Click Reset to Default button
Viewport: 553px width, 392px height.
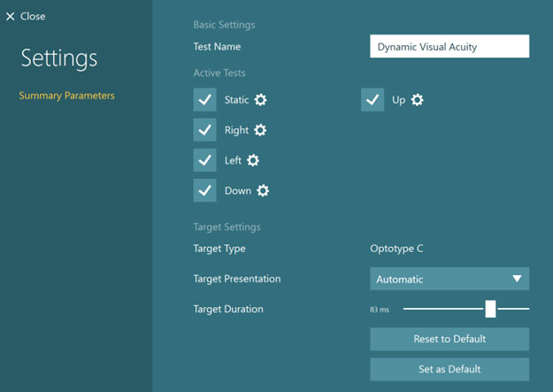(449, 339)
